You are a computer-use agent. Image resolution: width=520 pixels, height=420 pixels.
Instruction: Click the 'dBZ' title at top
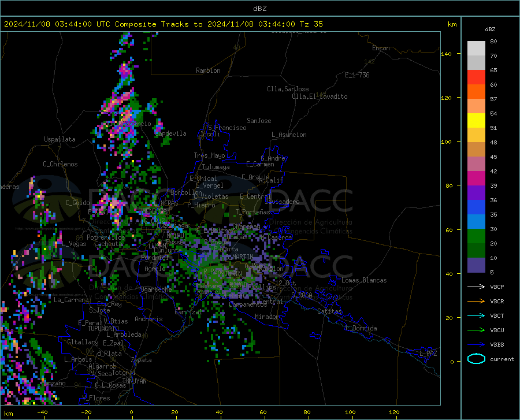[x=259, y=9]
